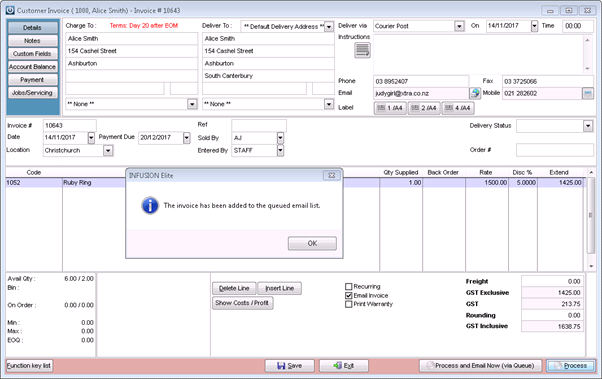Open the delivery date picker dropdown
This screenshot has width=602, height=379.
(534, 26)
